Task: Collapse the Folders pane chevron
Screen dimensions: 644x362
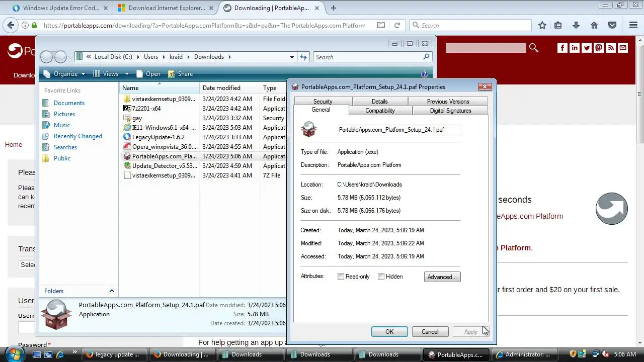Action: click(112, 291)
